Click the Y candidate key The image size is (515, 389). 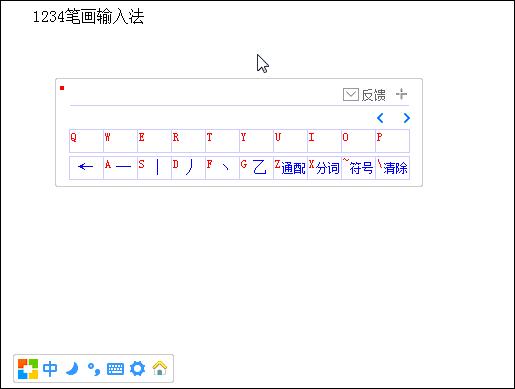256,141
